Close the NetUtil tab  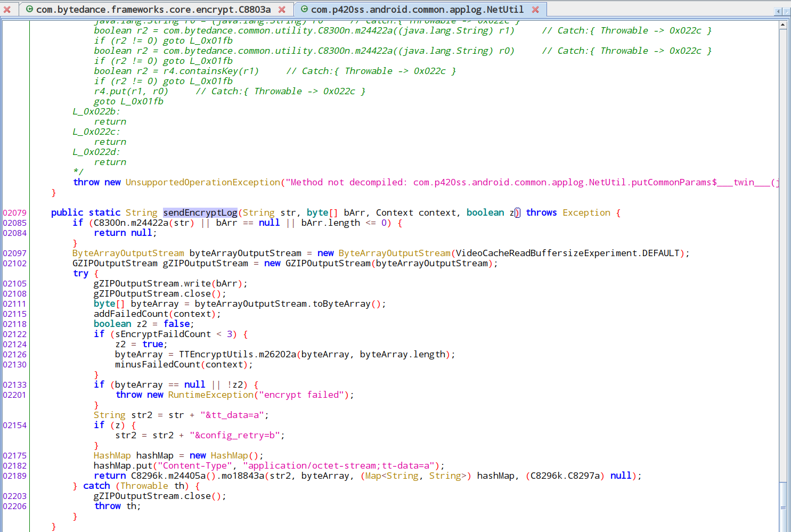[x=535, y=10]
